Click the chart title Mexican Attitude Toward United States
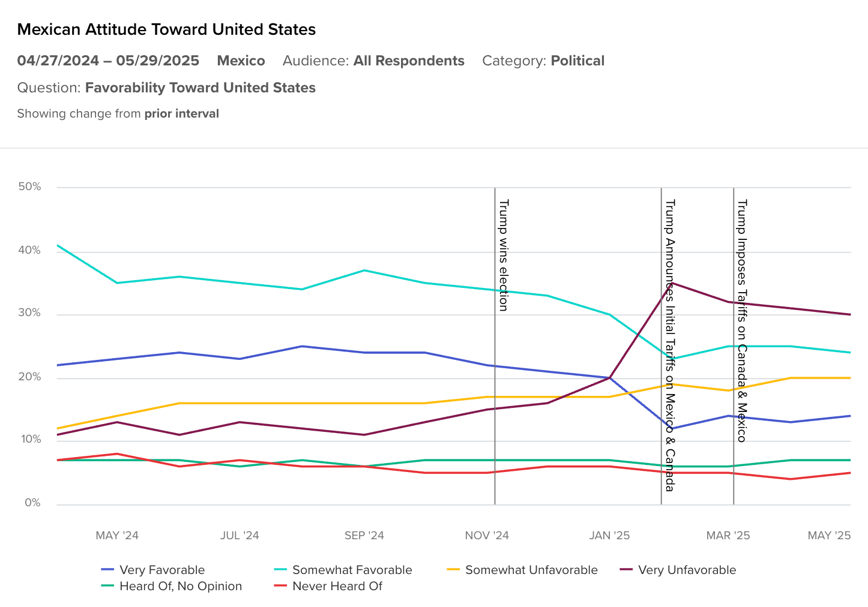868x607 pixels. [x=166, y=29]
